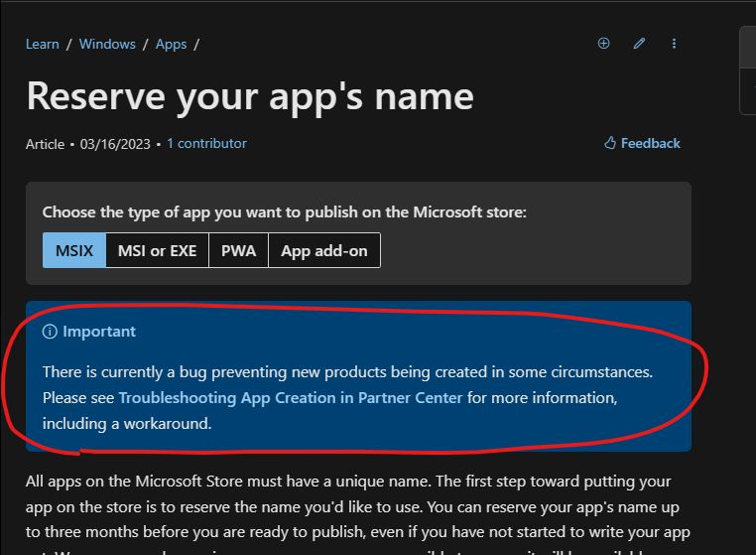Click the 'Choose the type of app' label
The height and width of the screenshot is (555, 756).
[x=285, y=211]
